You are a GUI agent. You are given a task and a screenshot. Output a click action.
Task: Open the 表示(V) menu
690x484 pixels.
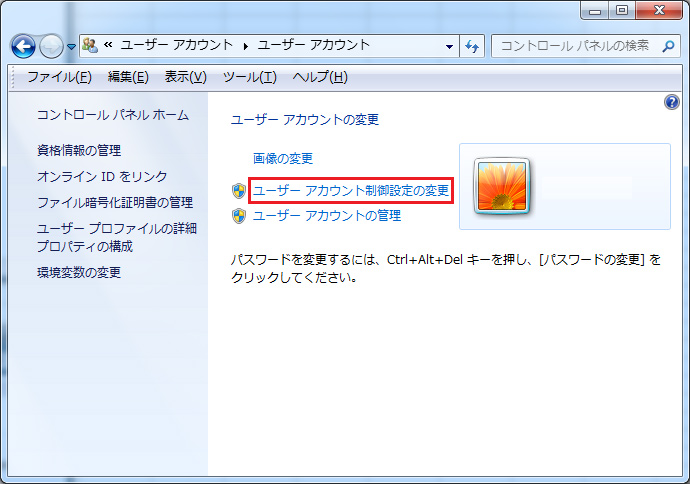[x=186, y=77]
